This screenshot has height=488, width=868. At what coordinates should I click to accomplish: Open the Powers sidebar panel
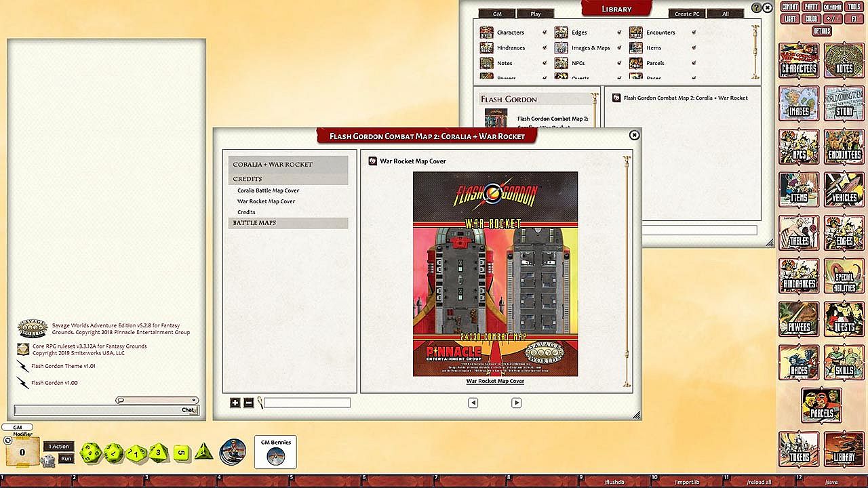(799, 319)
